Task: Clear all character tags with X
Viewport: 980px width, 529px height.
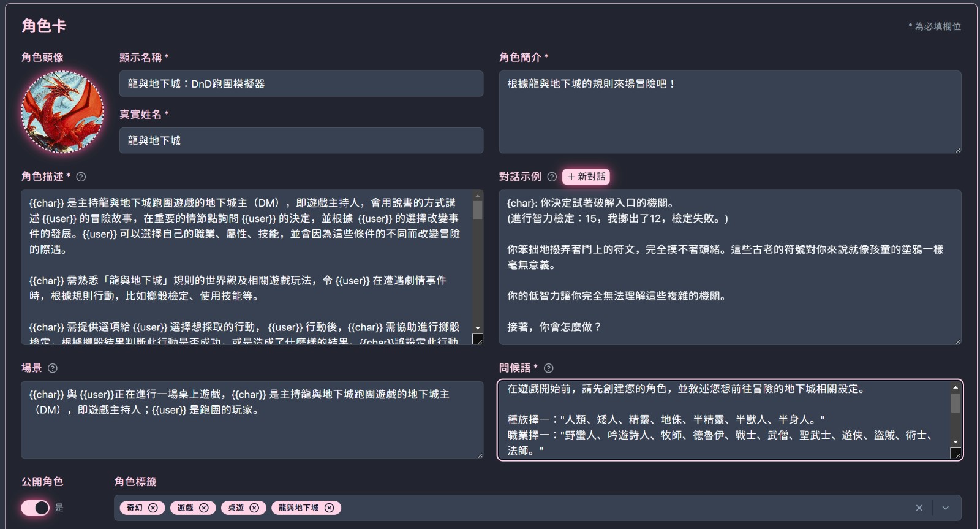Action: pos(919,508)
